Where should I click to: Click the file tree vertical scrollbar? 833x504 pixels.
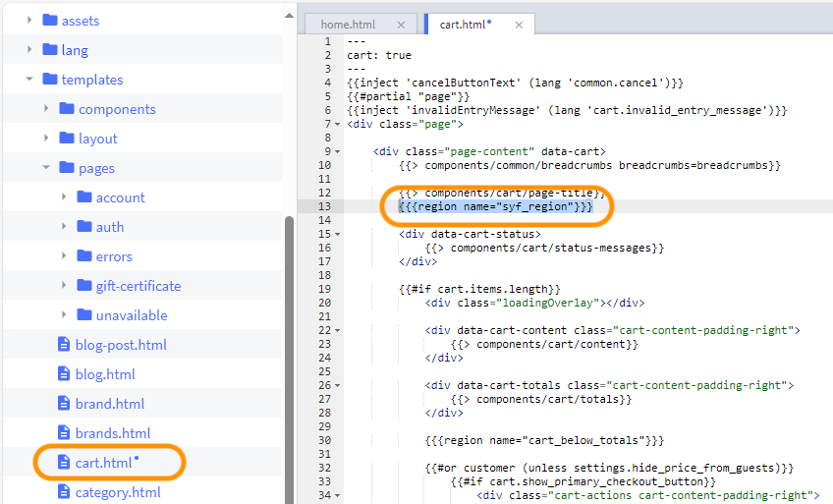coord(289,344)
